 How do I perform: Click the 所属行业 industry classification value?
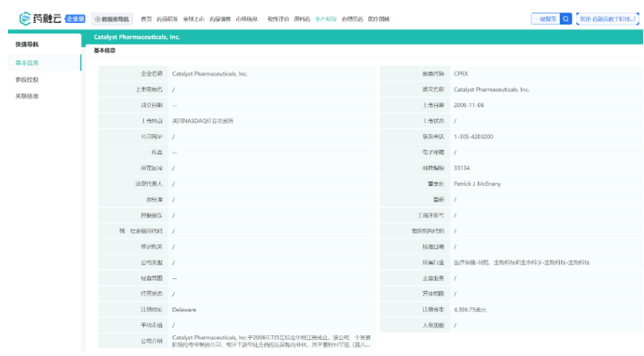click(522, 262)
